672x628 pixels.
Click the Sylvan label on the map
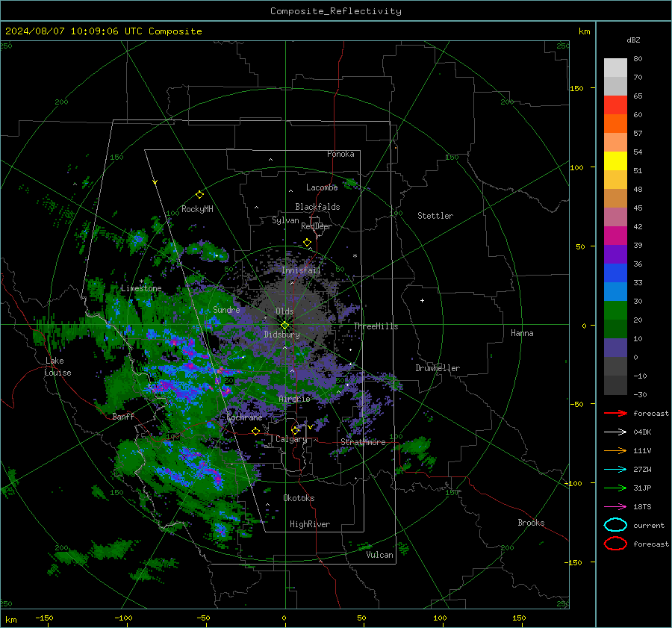[x=285, y=220]
